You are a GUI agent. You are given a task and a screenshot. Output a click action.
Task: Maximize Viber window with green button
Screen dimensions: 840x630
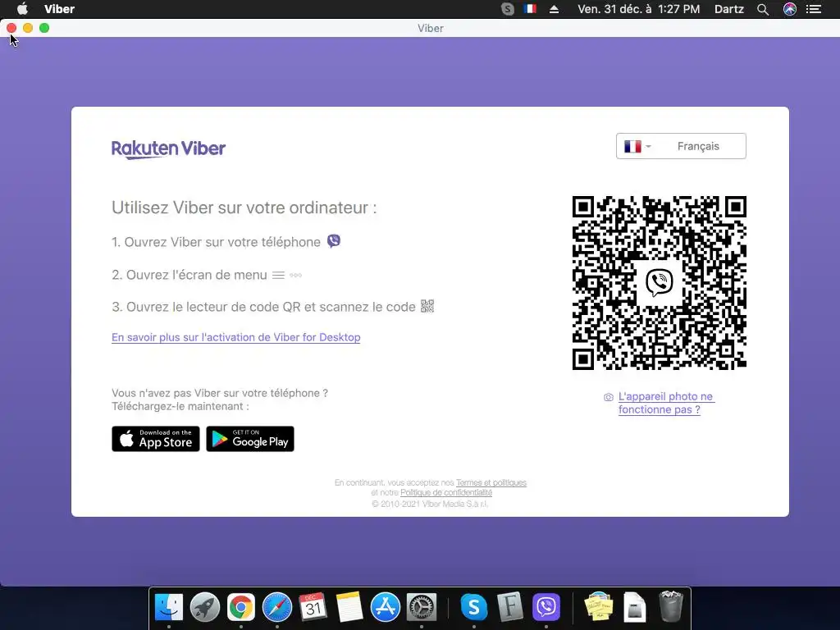click(44, 28)
